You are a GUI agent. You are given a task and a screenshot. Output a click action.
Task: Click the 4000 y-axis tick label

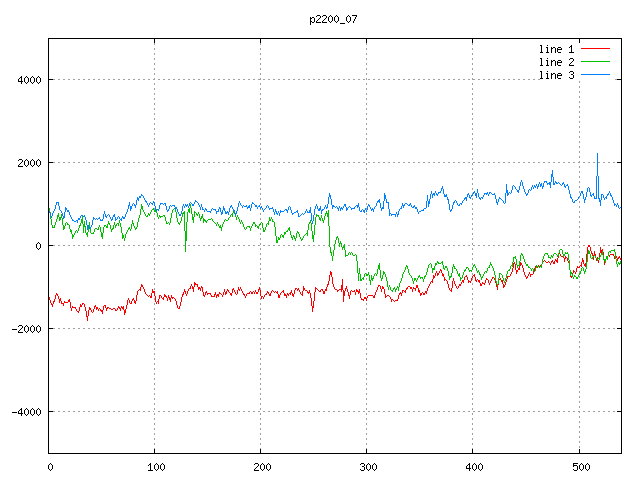[27, 80]
